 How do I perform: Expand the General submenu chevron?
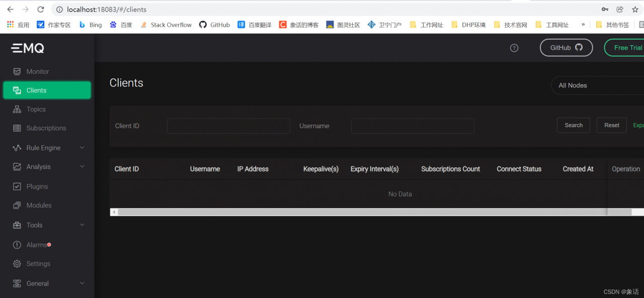pyautogui.click(x=82, y=283)
